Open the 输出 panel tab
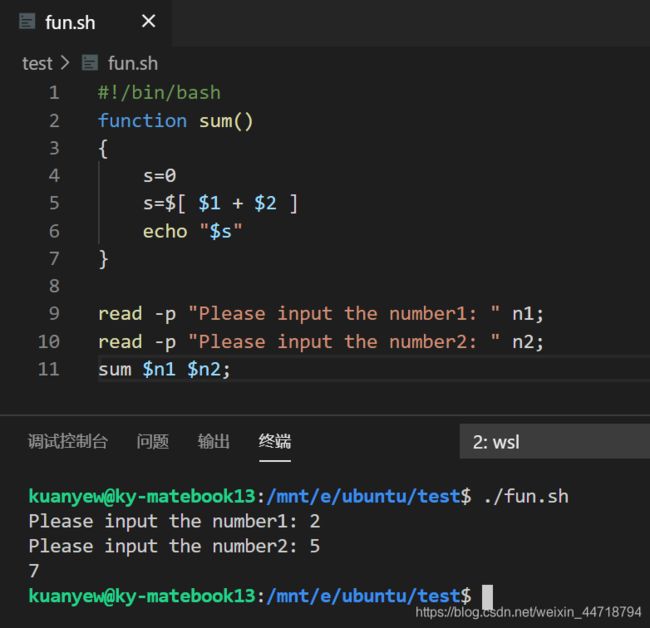 pos(213,441)
